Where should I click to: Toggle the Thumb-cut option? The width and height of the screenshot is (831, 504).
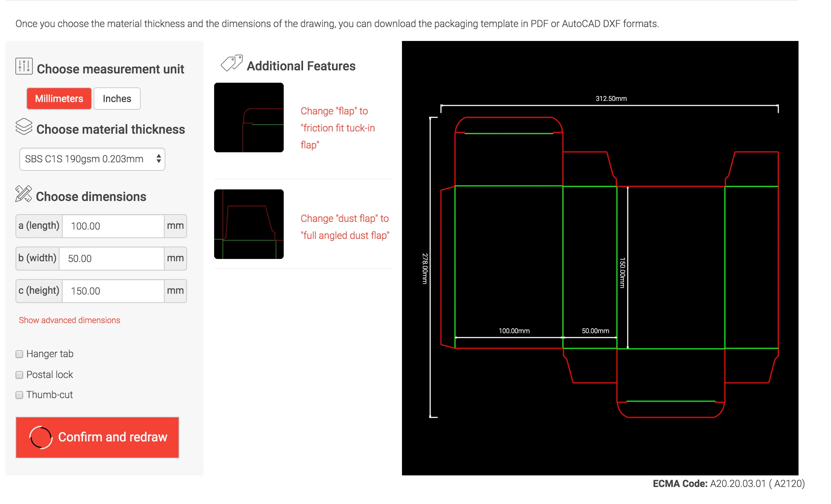tap(19, 395)
